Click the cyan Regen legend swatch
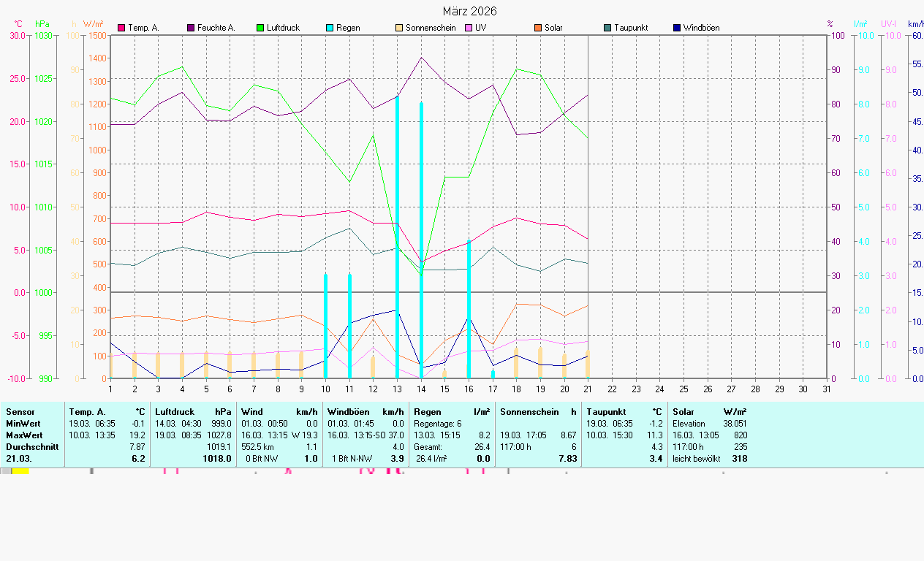924x561 pixels. (330, 28)
